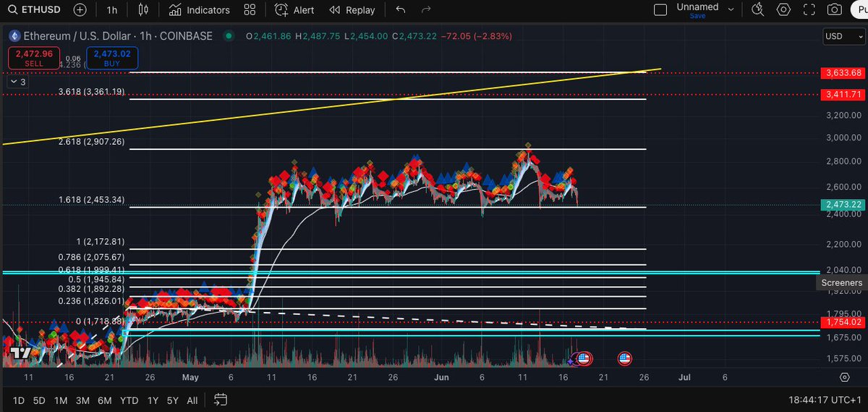Open the quick search icon

pyautogui.click(x=758, y=10)
